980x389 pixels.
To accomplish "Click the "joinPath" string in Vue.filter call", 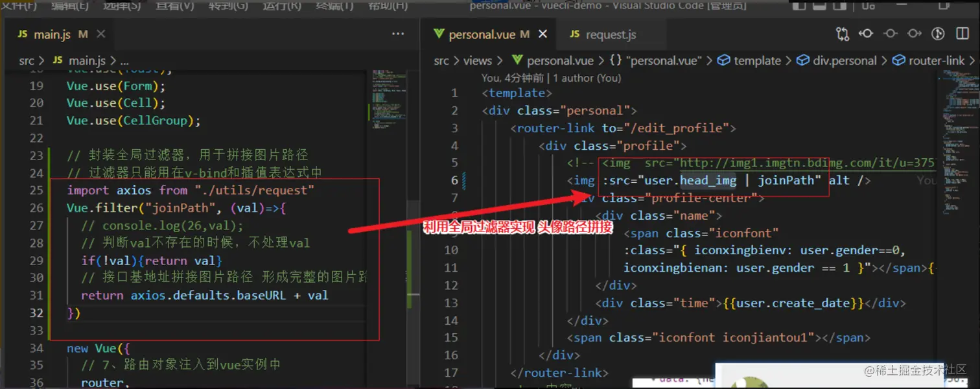I will click(x=180, y=208).
